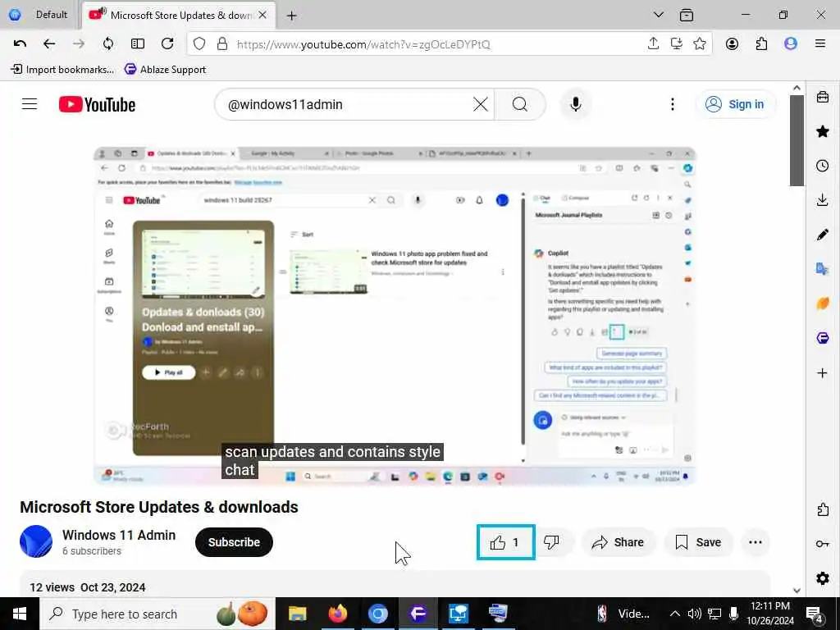Click the Type here to search box
Screen dimensions: 840x630
coord(158,614)
